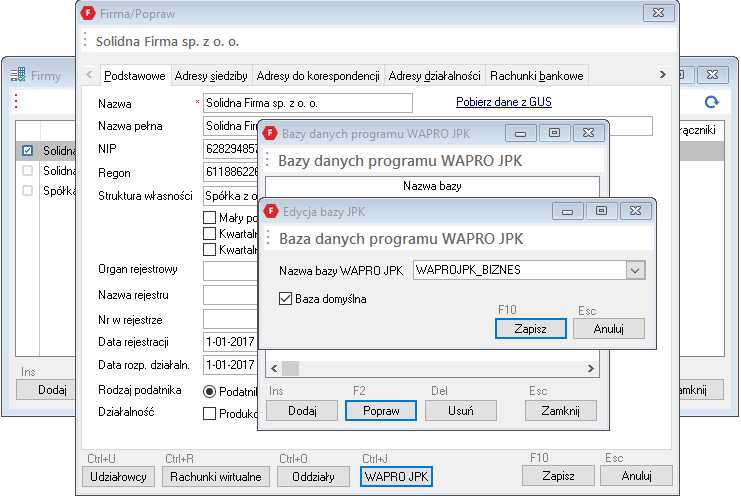Click Dodaj in the Bazy danych window
This screenshot has height=496, width=741.
coord(302,410)
